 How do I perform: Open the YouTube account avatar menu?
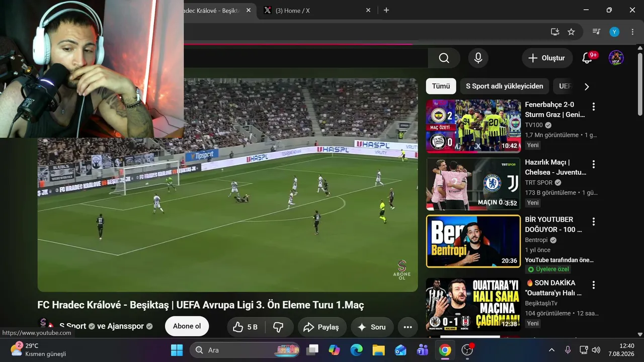click(x=616, y=58)
